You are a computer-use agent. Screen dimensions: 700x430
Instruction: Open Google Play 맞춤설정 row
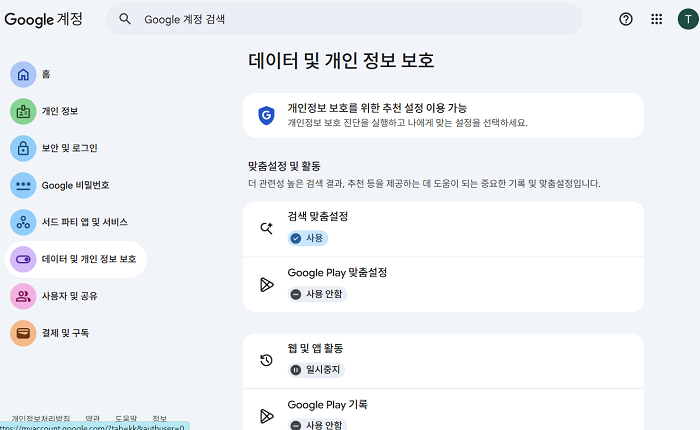pos(443,284)
